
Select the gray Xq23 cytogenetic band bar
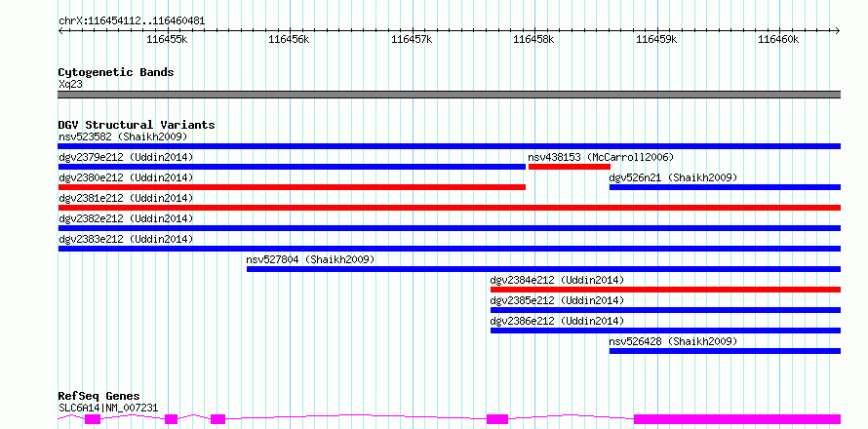click(450, 95)
